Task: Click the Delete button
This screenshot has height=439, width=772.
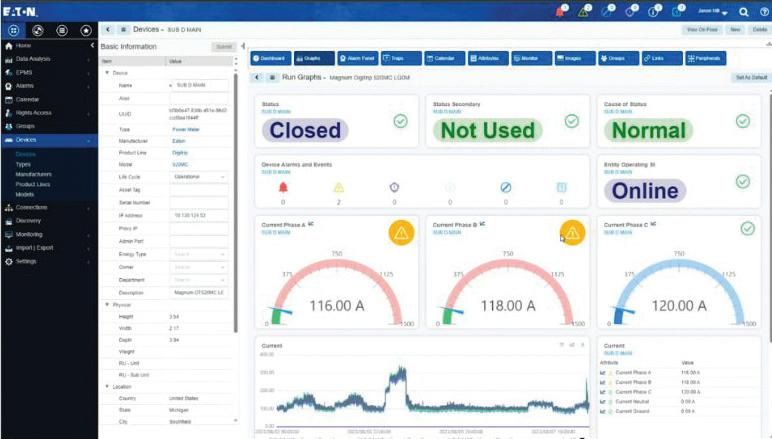Action: pyautogui.click(x=760, y=30)
